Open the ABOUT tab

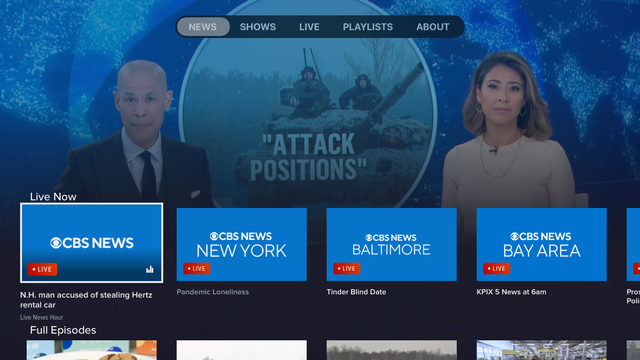click(x=433, y=27)
